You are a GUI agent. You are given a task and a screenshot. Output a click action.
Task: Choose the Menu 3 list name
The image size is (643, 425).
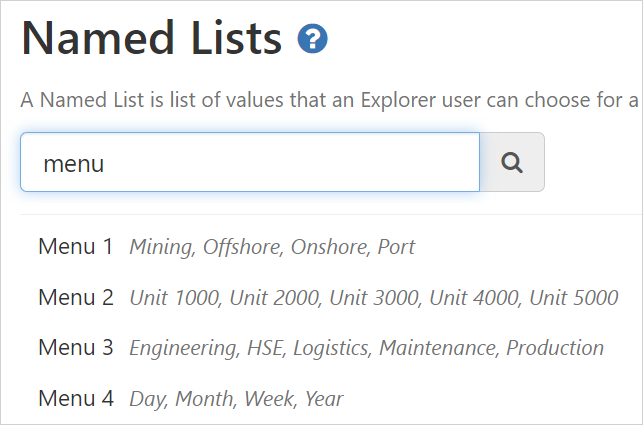coord(76,348)
